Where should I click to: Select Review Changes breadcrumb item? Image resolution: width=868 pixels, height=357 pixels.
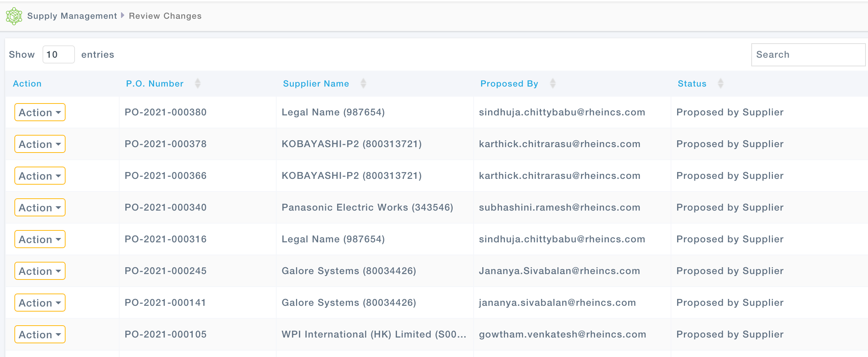pyautogui.click(x=165, y=16)
